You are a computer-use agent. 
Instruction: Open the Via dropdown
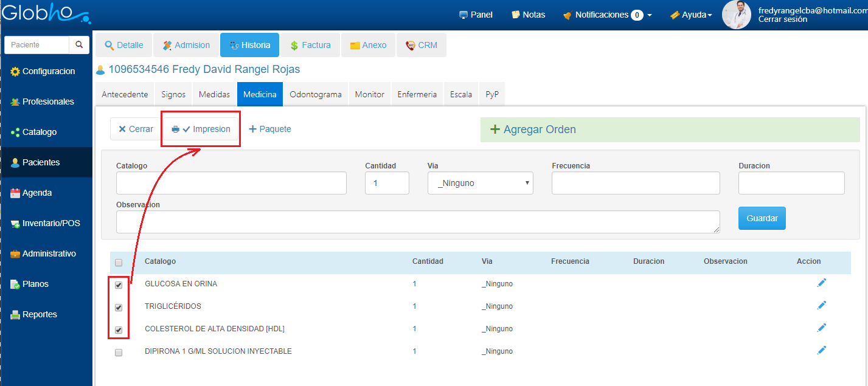(x=480, y=183)
